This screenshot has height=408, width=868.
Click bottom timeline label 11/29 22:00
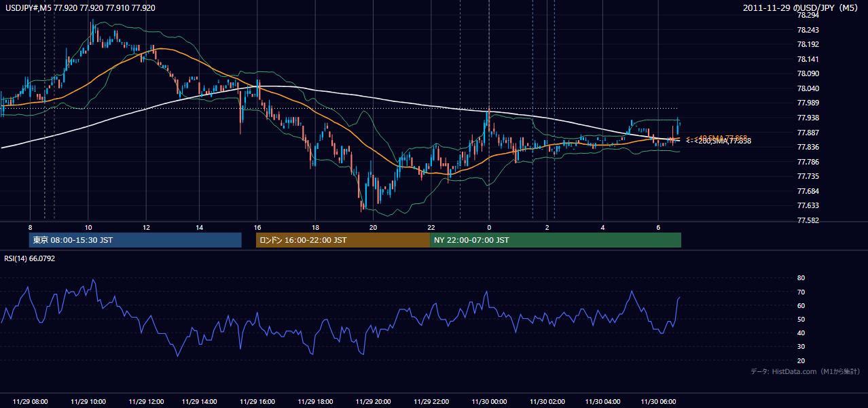click(x=431, y=402)
